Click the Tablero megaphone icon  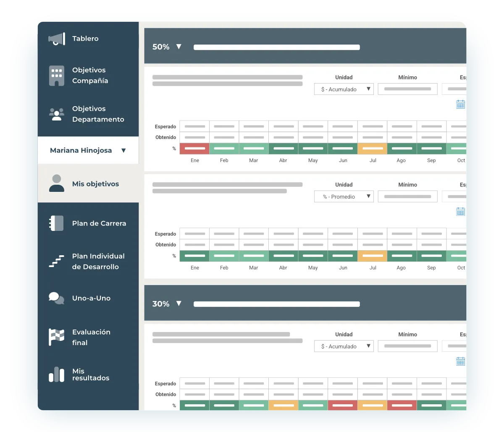click(x=56, y=39)
